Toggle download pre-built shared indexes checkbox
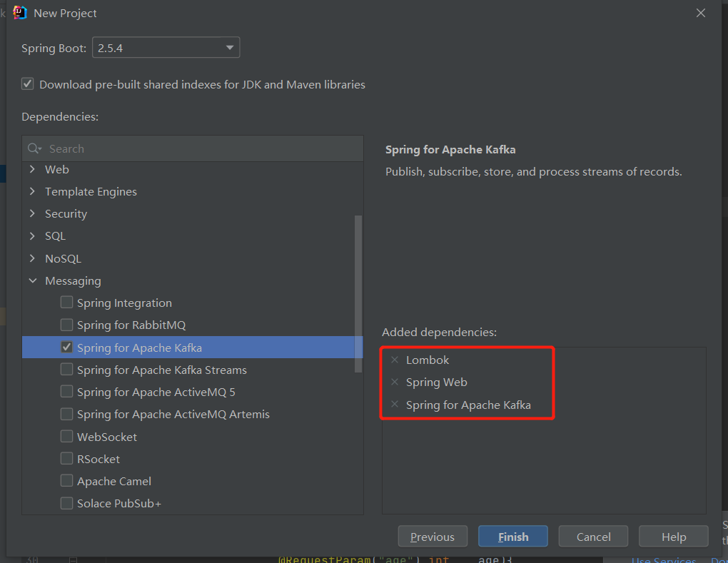The image size is (728, 563). 27,84
